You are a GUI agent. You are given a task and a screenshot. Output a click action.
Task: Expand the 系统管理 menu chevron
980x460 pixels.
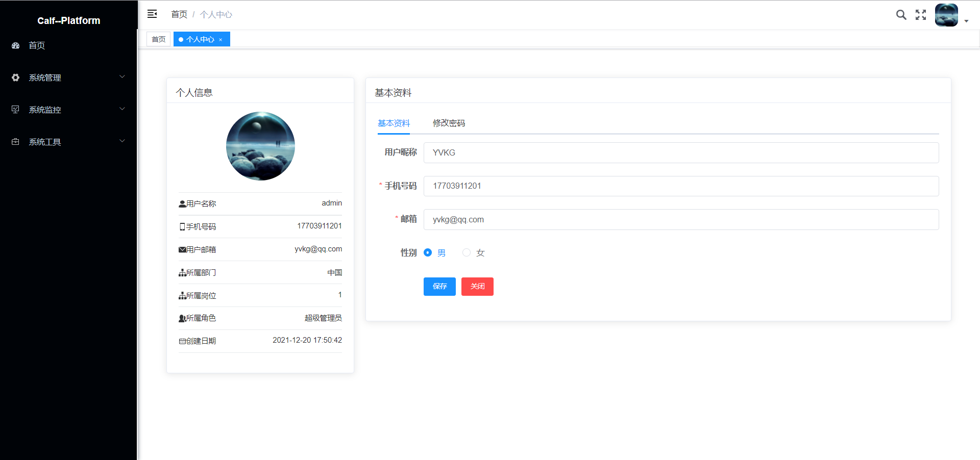[x=122, y=76]
